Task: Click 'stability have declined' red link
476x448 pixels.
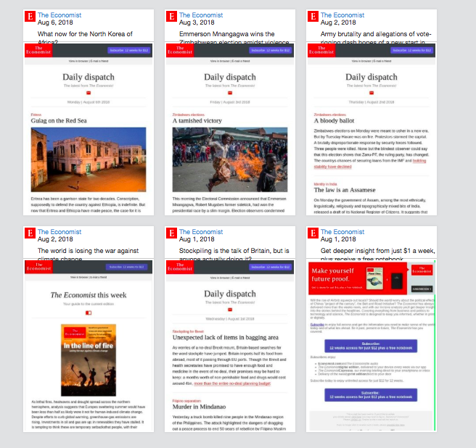Action: (x=333, y=167)
